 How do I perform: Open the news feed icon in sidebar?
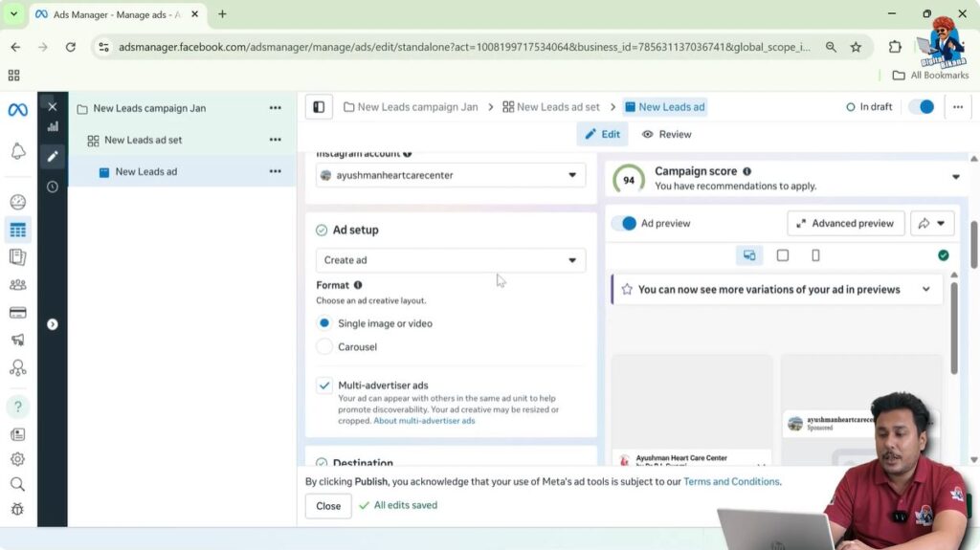tap(17, 434)
